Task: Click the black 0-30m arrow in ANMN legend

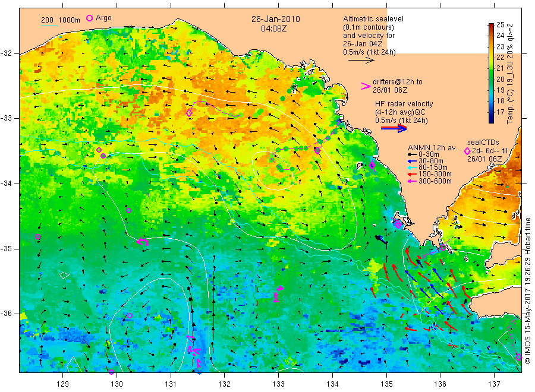Action: (412, 155)
